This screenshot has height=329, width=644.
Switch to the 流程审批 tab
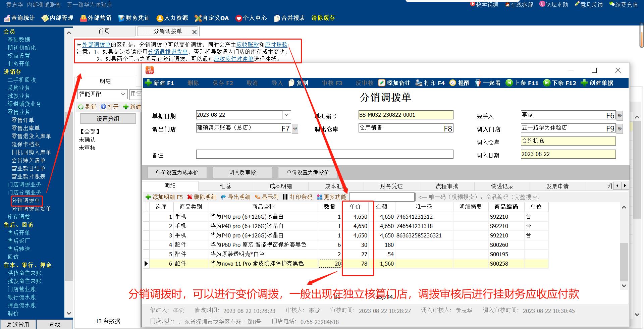(x=447, y=186)
